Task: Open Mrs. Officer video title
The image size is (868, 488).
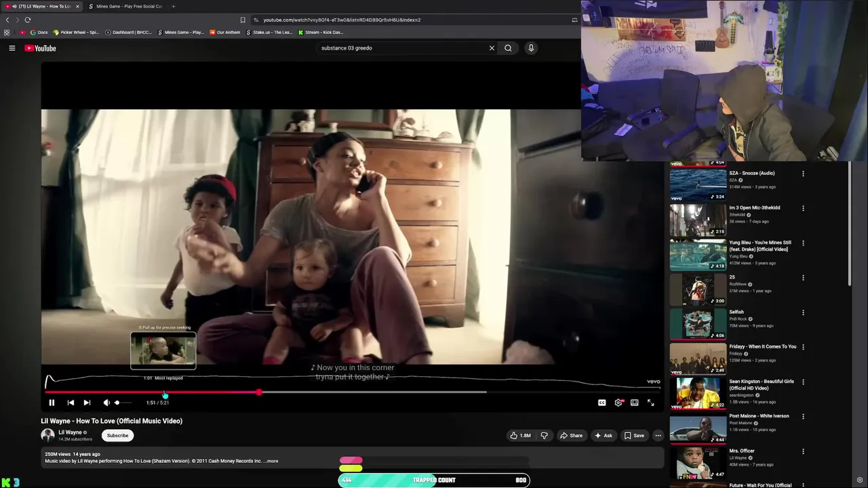Action: point(742,451)
